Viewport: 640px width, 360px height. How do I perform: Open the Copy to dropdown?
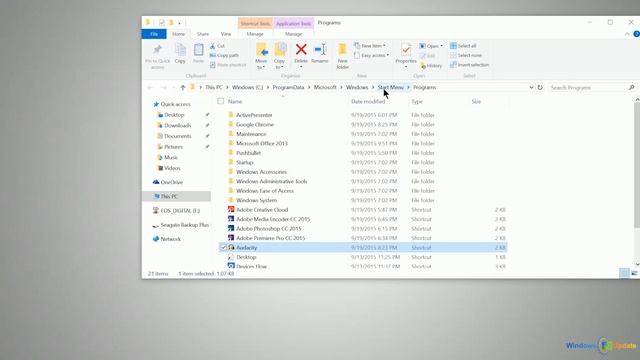point(280,68)
